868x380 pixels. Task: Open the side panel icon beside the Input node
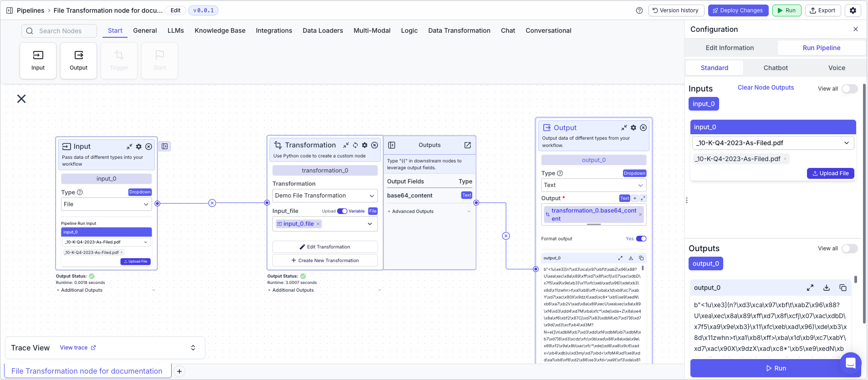tap(165, 146)
